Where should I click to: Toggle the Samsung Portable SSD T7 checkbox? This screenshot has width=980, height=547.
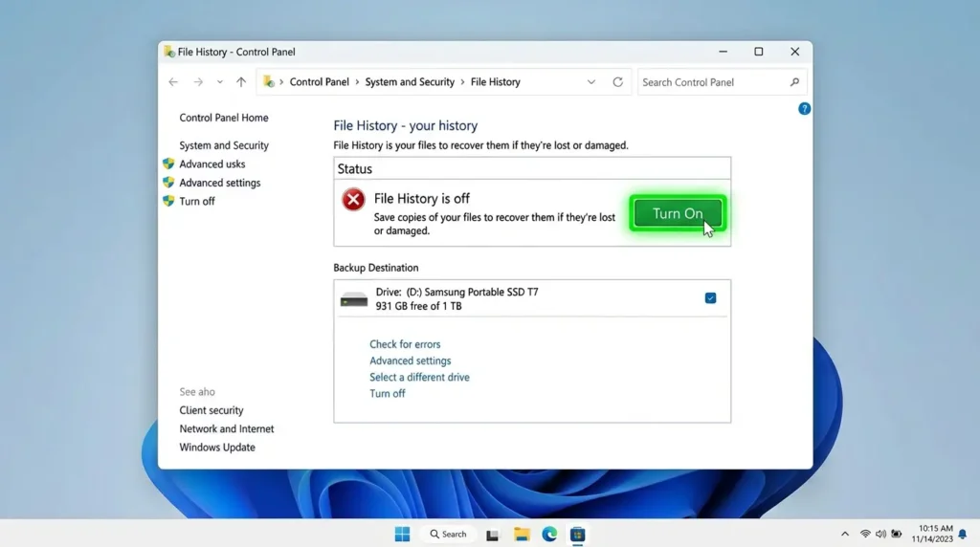(710, 297)
